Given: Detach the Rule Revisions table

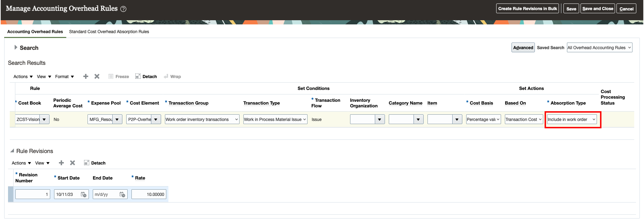Looking at the screenshot, I should tap(95, 163).
